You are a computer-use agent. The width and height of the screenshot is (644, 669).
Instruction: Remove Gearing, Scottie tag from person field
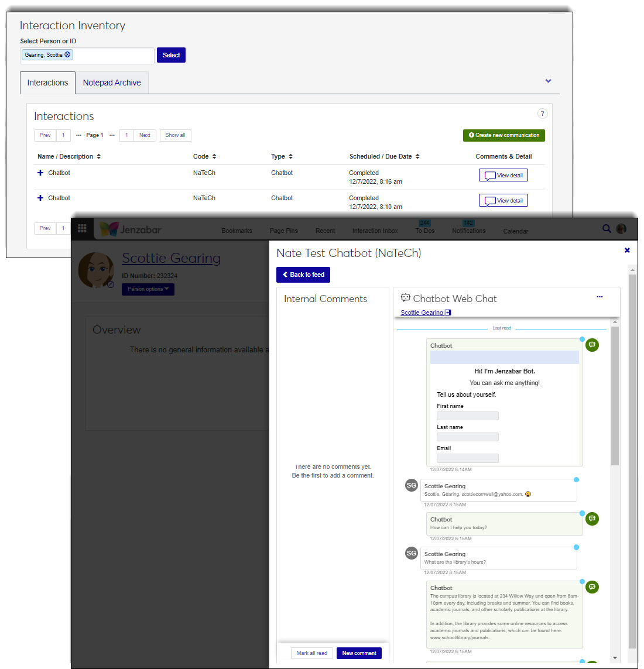click(x=67, y=54)
